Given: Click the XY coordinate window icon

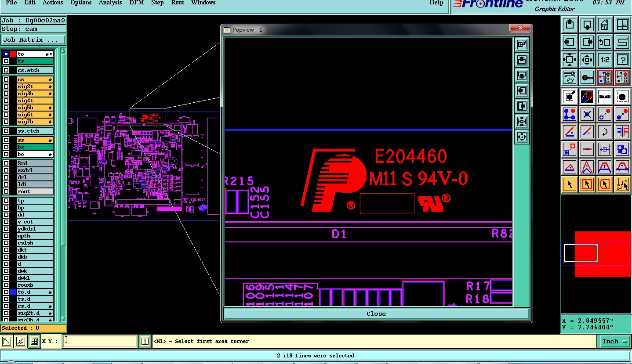Looking at the screenshot, I should click(x=622, y=25).
